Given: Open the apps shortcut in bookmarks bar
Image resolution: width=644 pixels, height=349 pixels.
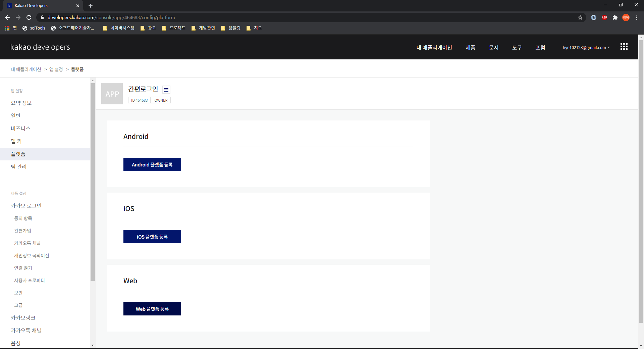Looking at the screenshot, I should coord(11,28).
